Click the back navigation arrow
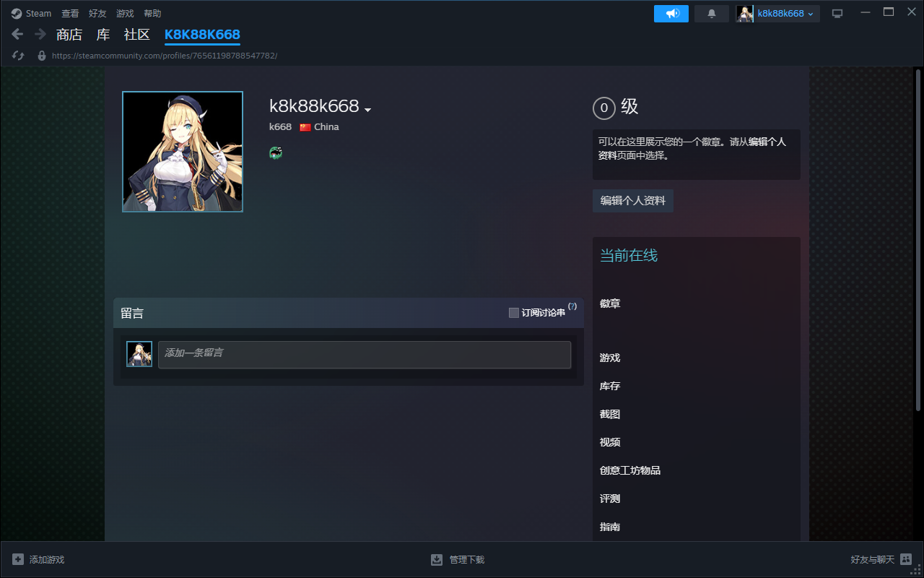924x578 pixels. click(x=17, y=34)
